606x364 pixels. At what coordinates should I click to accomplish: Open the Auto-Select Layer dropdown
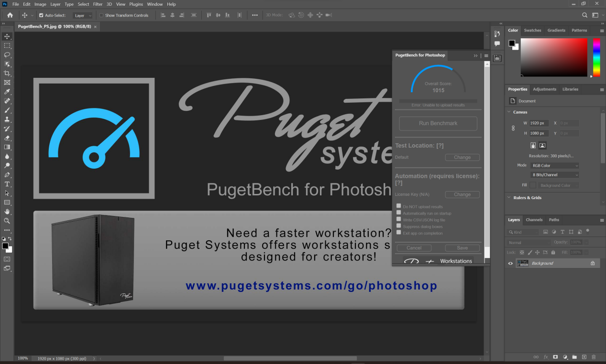pos(83,15)
